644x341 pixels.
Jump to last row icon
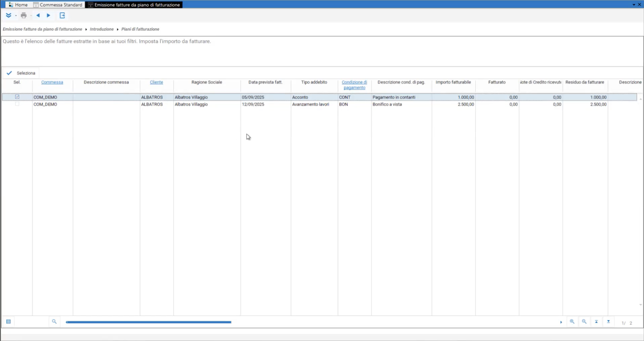pos(608,321)
